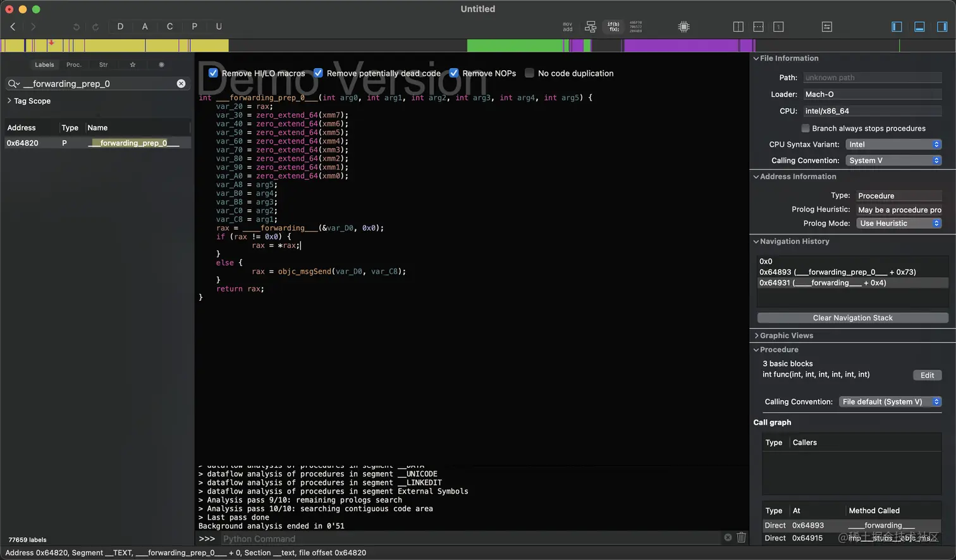956x560 pixels.
Task: Switch to assembly (mov add) view
Action: click(568, 27)
